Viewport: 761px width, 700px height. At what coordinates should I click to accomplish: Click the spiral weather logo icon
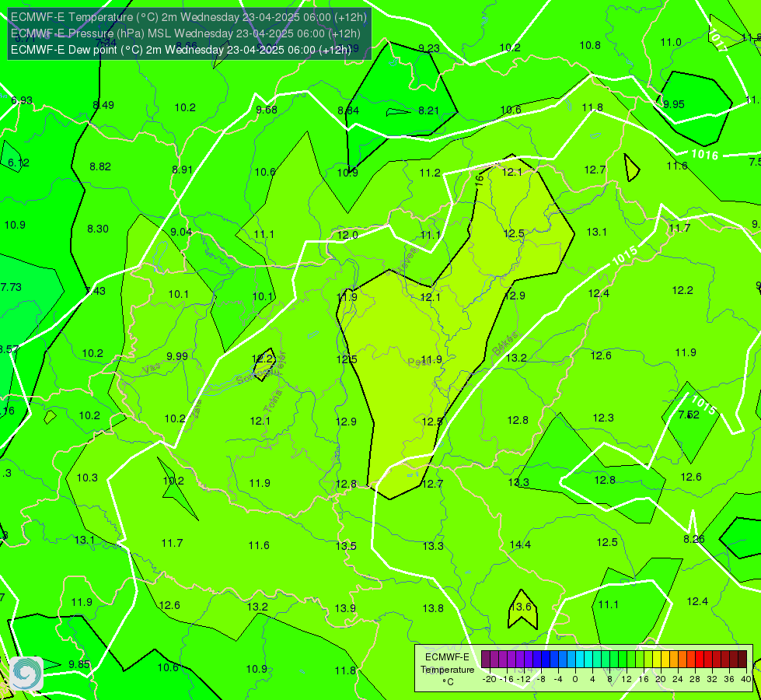pos(26,674)
